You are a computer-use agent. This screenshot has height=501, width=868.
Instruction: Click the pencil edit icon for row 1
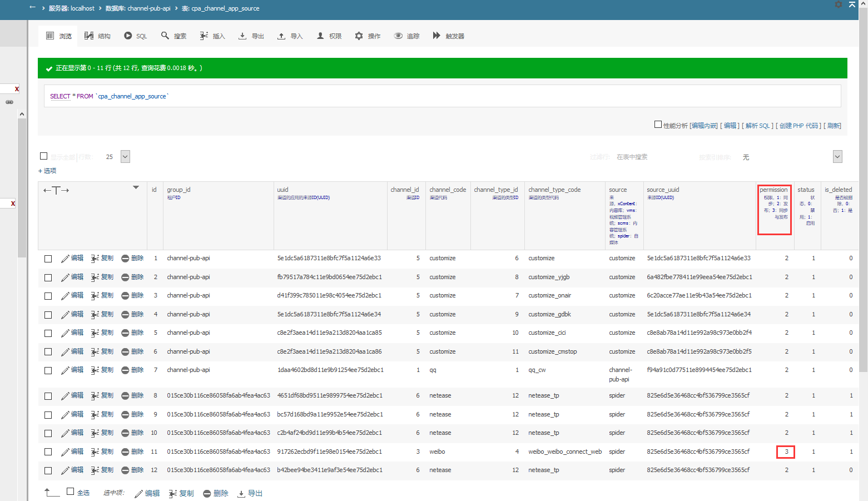tap(65, 259)
